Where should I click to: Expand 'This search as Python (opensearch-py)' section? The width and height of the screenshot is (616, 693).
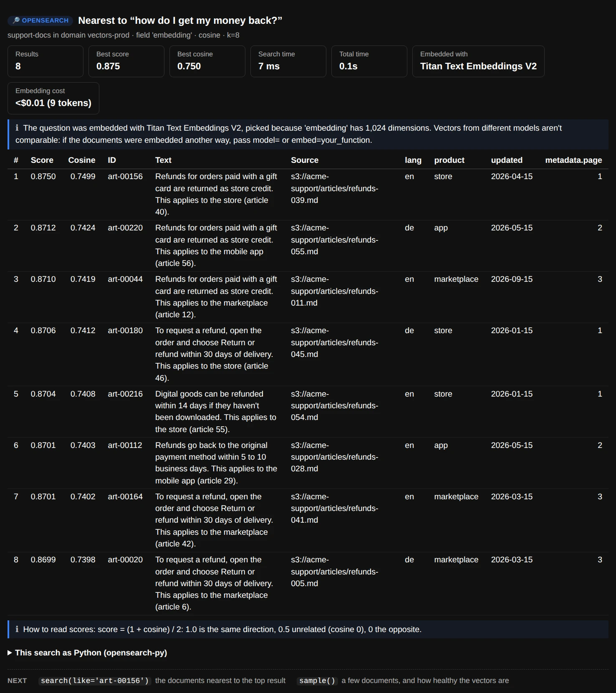tap(87, 653)
